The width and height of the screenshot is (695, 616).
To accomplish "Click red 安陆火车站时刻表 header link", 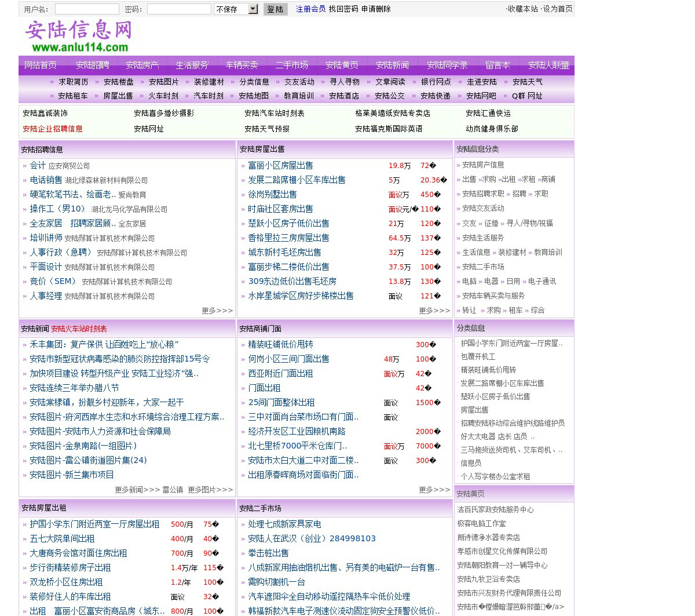I will pos(79,329).
